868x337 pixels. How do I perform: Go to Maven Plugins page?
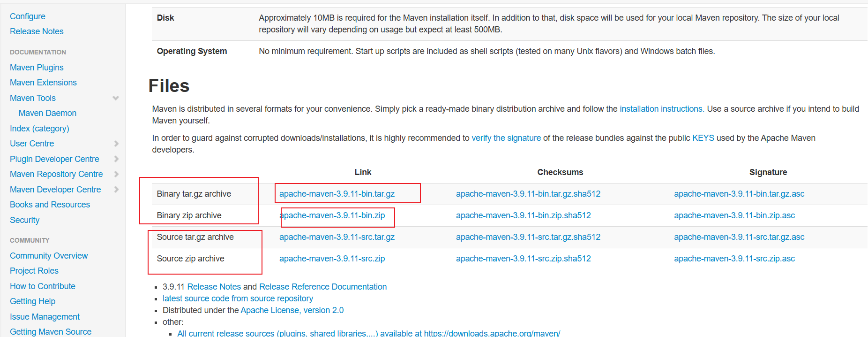tap(37, 68)
